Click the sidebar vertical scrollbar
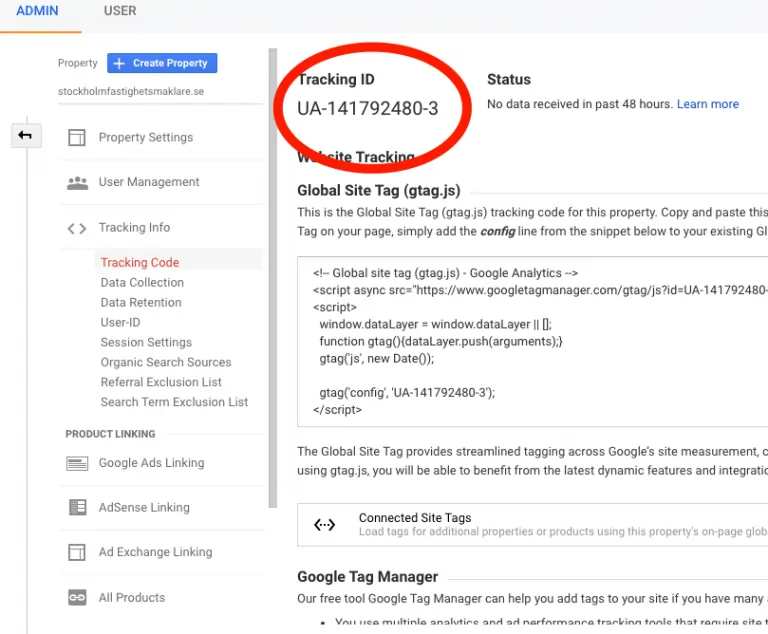The height and width of the screenshot is (634, 768). click(x=273, y=278)
